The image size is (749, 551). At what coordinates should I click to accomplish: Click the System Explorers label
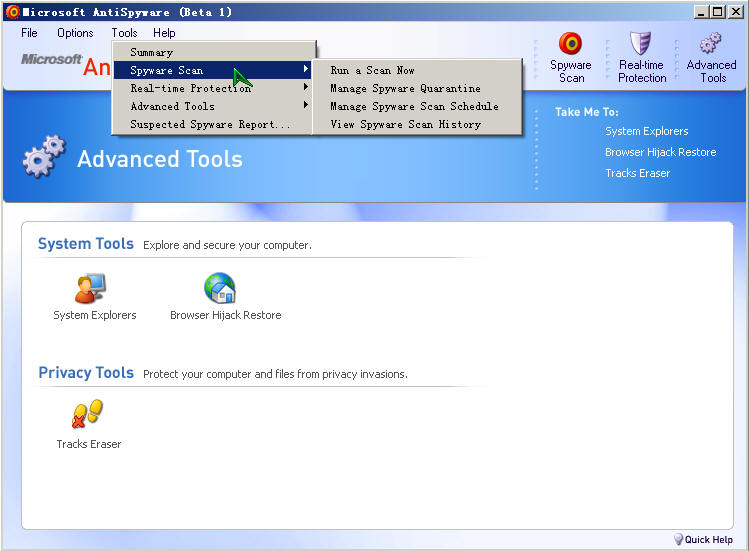95,315
